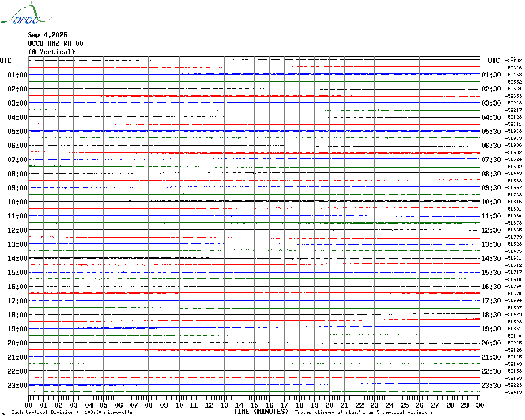Click the 05:30 label on right axis
Image resolution: width=525 pixels, height=420 pixels.
(x=491, y=132)
